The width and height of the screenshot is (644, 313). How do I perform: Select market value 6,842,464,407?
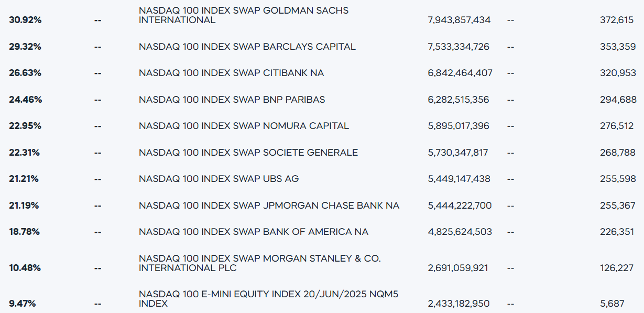point(460,73)
